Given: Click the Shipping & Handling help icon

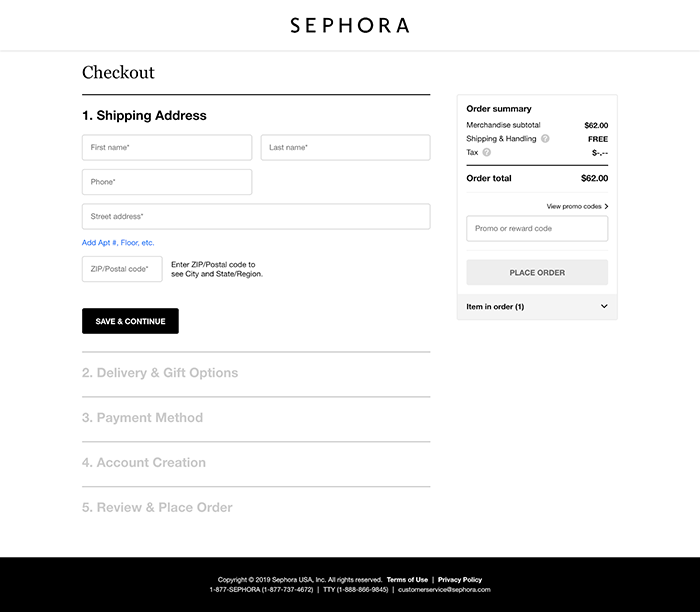Looking at the screenshot, I should pos(545,139).
